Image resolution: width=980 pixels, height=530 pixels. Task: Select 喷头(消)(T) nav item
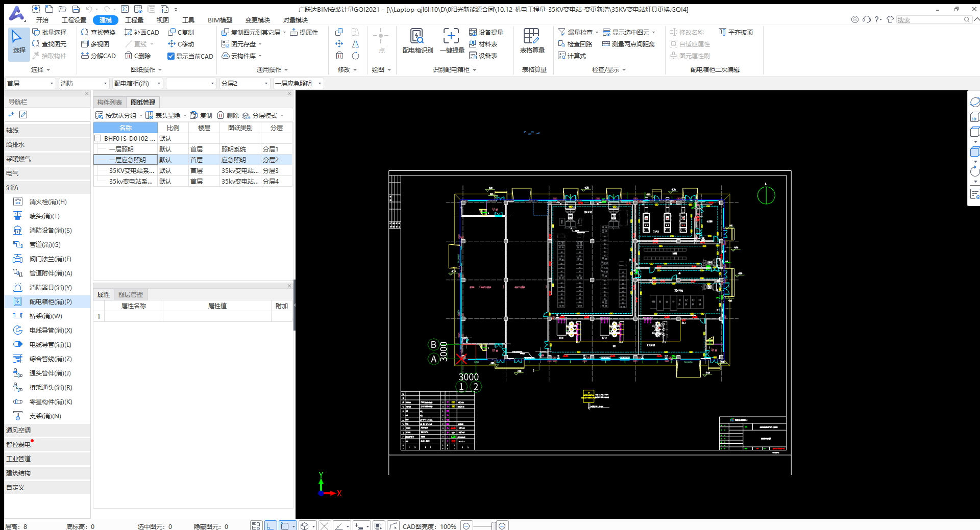pyautogui.click(x=47, y=216)
